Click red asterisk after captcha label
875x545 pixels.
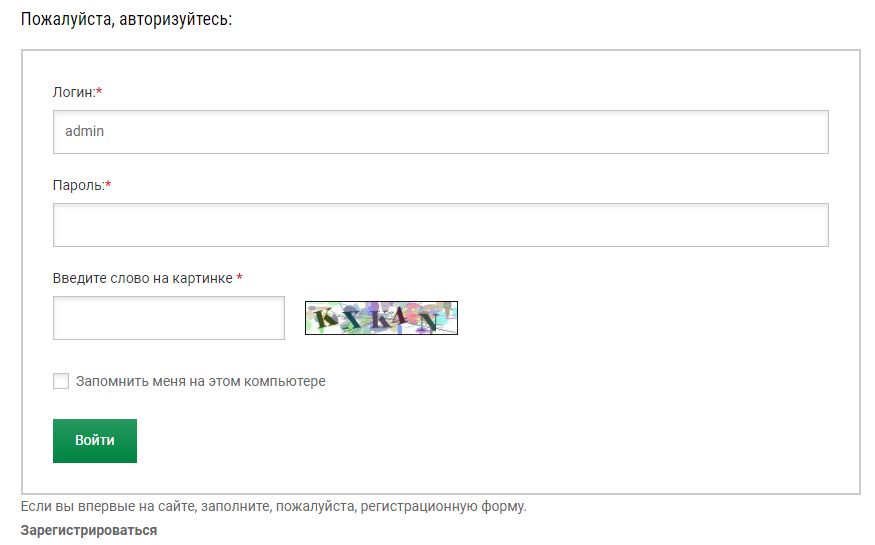click(x=239, y=277)
